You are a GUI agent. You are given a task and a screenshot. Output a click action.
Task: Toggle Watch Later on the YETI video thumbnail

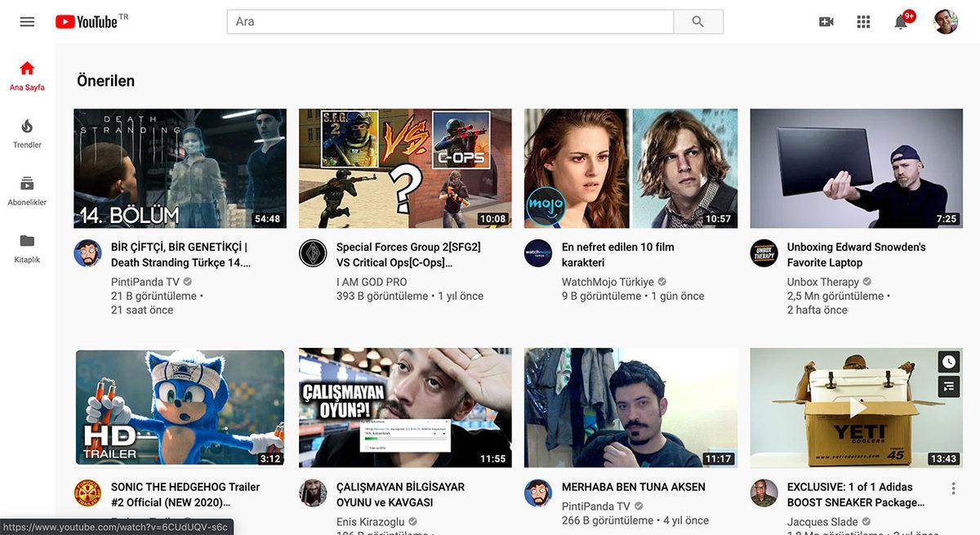tap(947, 362)
